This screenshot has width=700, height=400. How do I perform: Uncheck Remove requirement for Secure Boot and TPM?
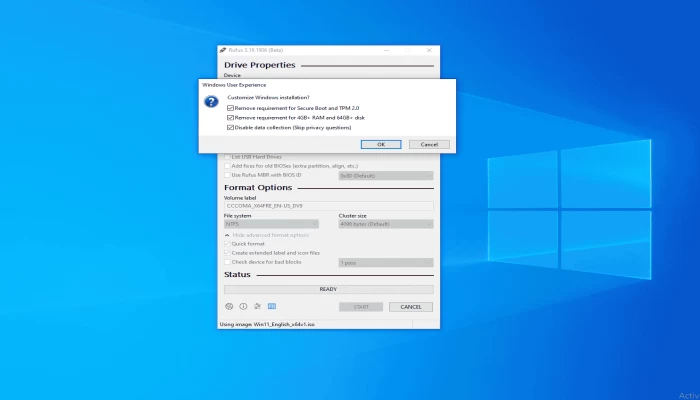point(230,108)
